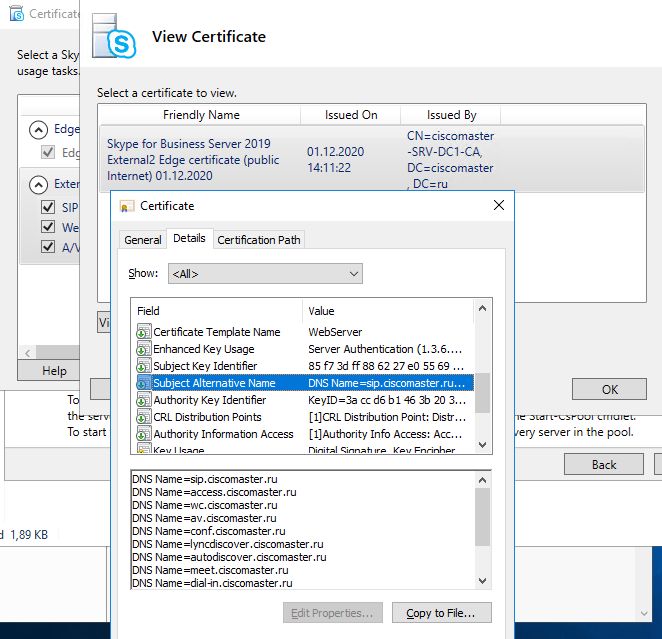Click the Certificate Template Name field icon
662x639 pixels.
click(144, 332)
